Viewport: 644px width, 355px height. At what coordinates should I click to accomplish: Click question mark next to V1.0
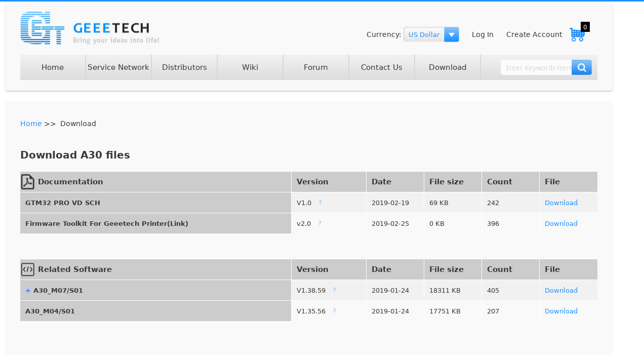click(320, 203)
